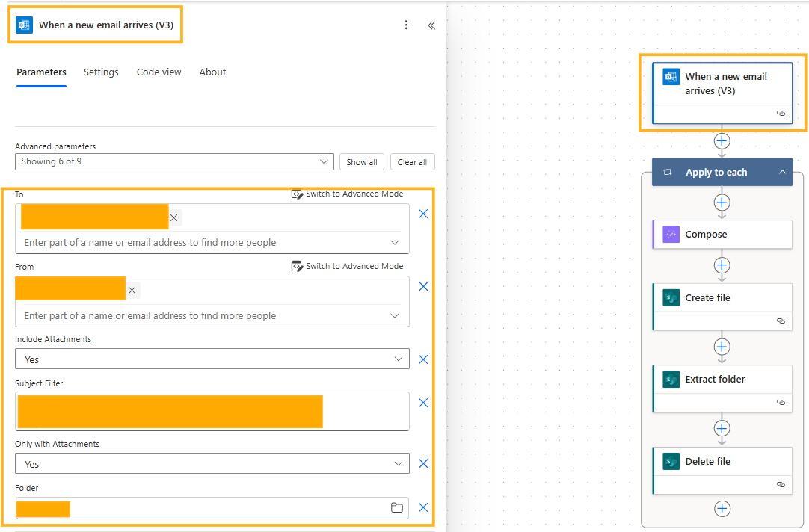
Task: Select the Compose action card
Action: [722, 235]
